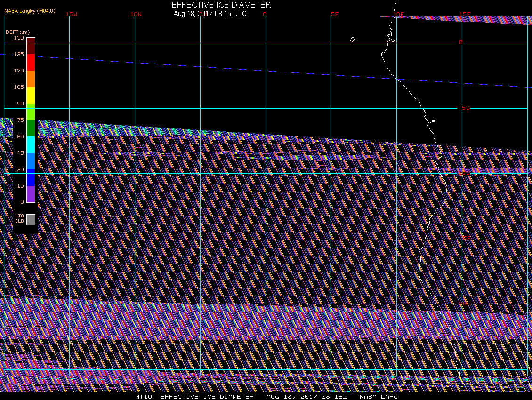Click the dark green legend swatch
The image size is (532, 400).
coord(31,128)
